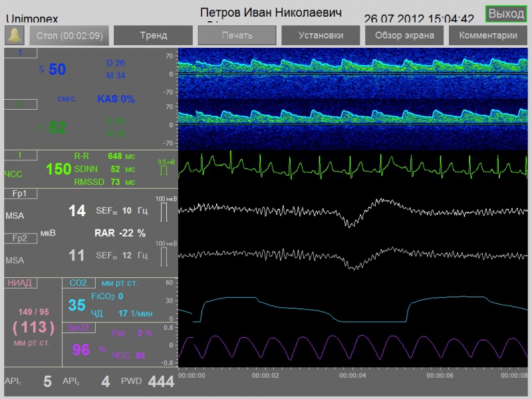Click the ECG 0.5 mV calibration pulse icon
Screen dimensions: 532x399
pyautogui.click(x=162, y=171)
